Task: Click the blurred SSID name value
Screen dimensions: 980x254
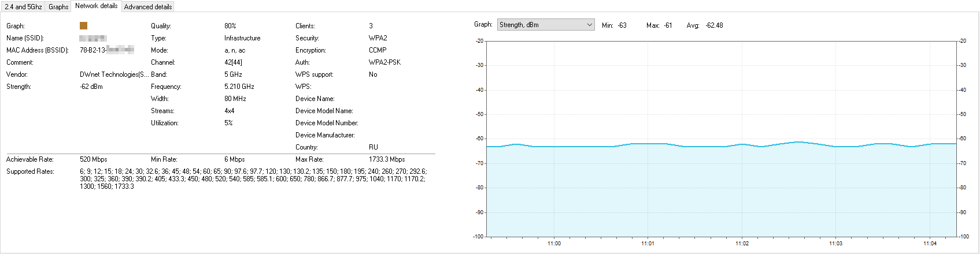Action: click(93, 38)
